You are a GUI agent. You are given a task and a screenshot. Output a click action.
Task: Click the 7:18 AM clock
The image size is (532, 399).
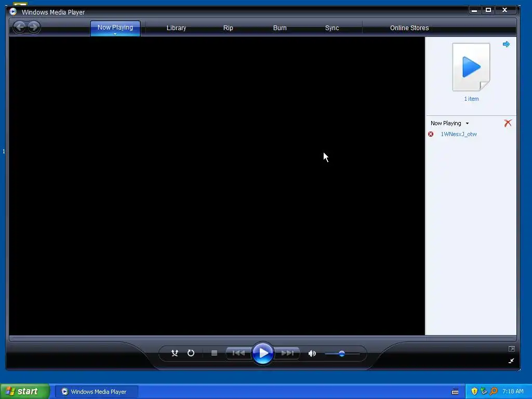click(x=513, y=391)
